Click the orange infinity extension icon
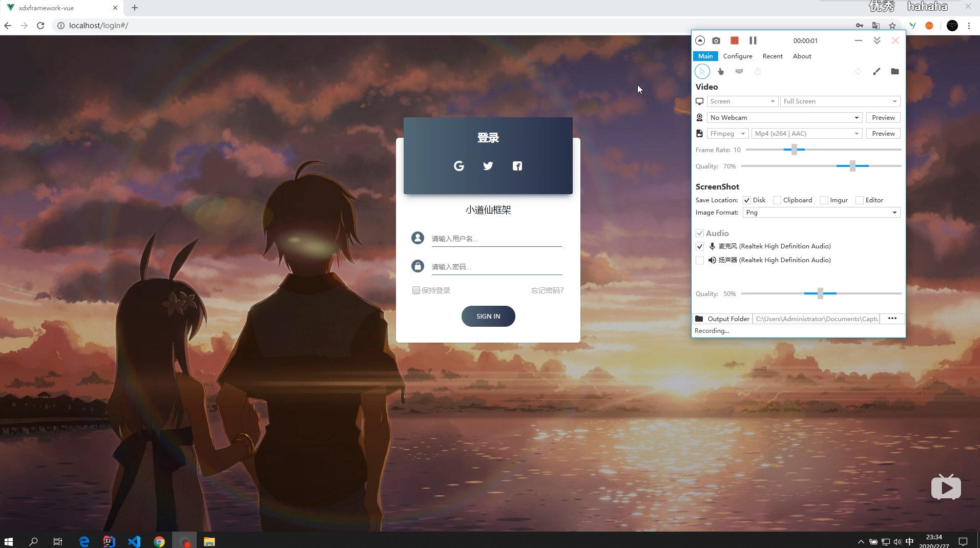Image resolution: width=980 pixels, height=548 pixels. pyautogui.click(x=929, y=26)
